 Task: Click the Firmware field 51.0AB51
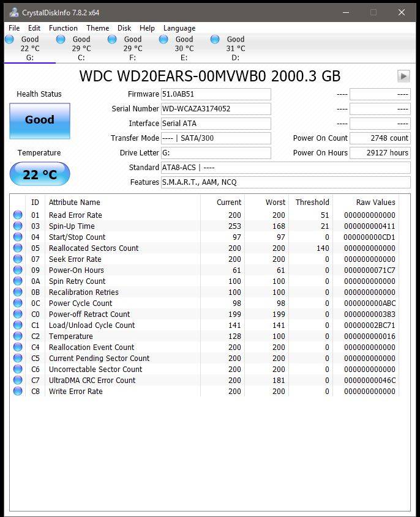216,94
